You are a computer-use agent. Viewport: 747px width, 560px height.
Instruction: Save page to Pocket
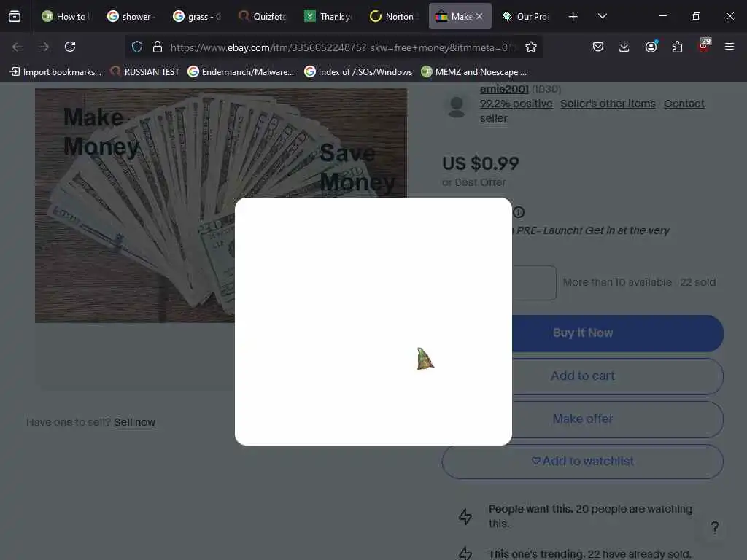[x=598, y=47]
